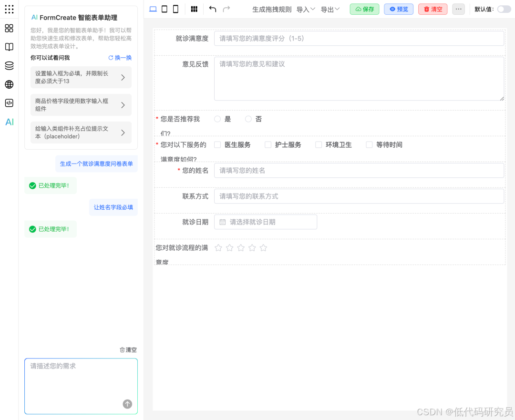Check the 等待时间 checkbox
This screenshot has width=515, height=420.
(369, 145)
